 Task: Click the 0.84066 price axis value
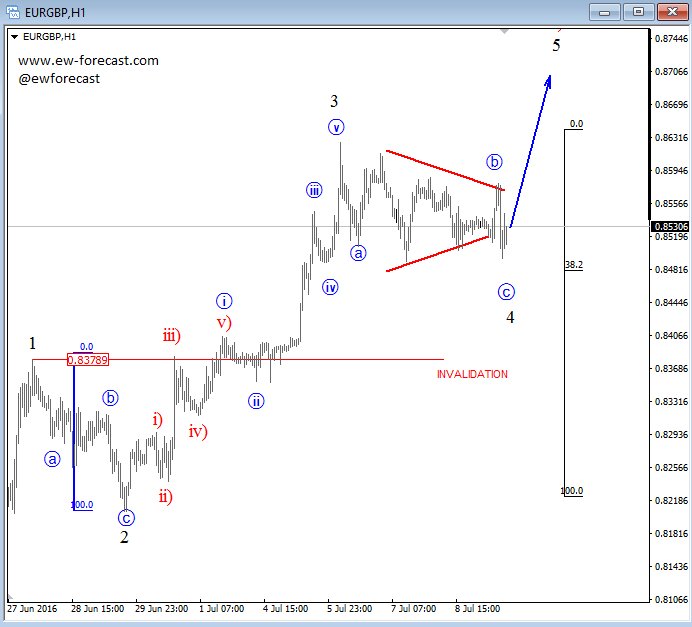671,335
